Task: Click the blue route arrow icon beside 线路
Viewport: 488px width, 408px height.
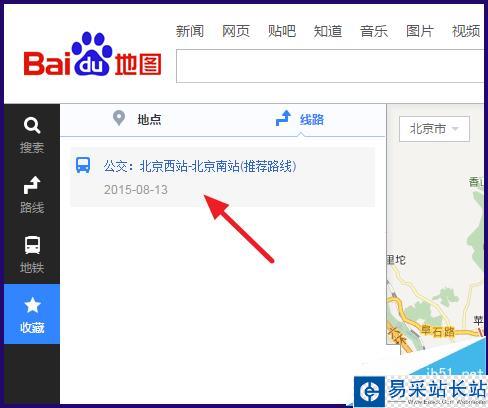Action: 283,118
